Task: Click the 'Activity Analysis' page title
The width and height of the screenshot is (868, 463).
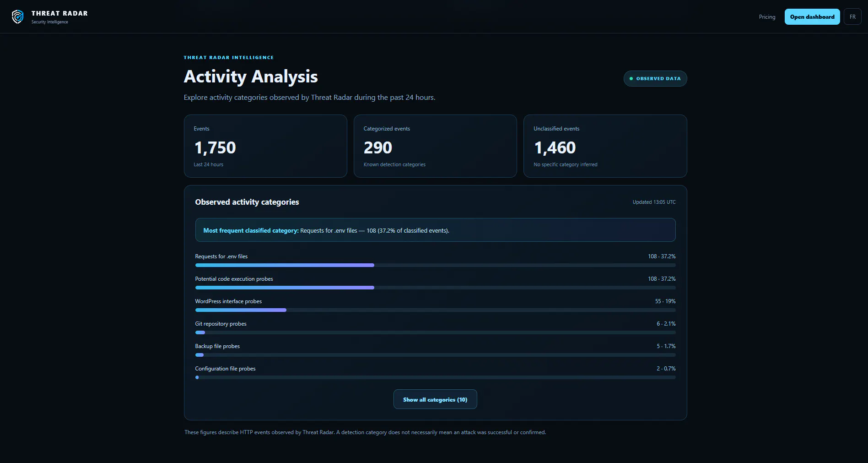Action: (x=251, y=76)
